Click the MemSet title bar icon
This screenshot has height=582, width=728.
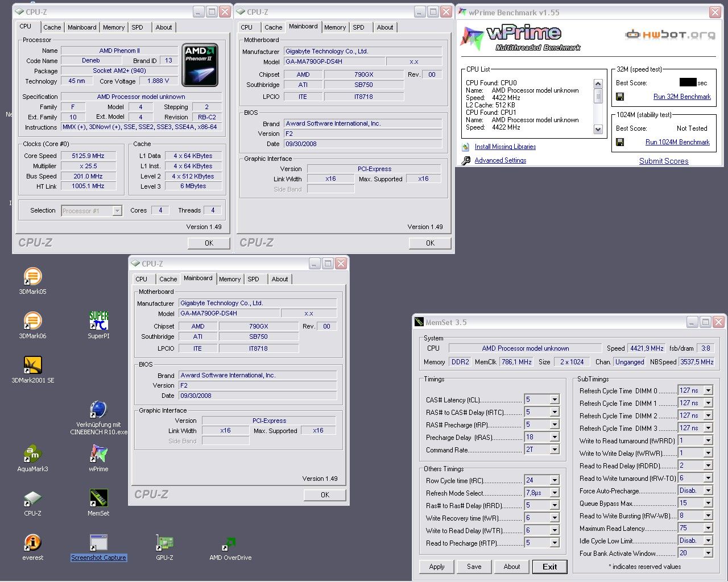click(x=419, y=322)
